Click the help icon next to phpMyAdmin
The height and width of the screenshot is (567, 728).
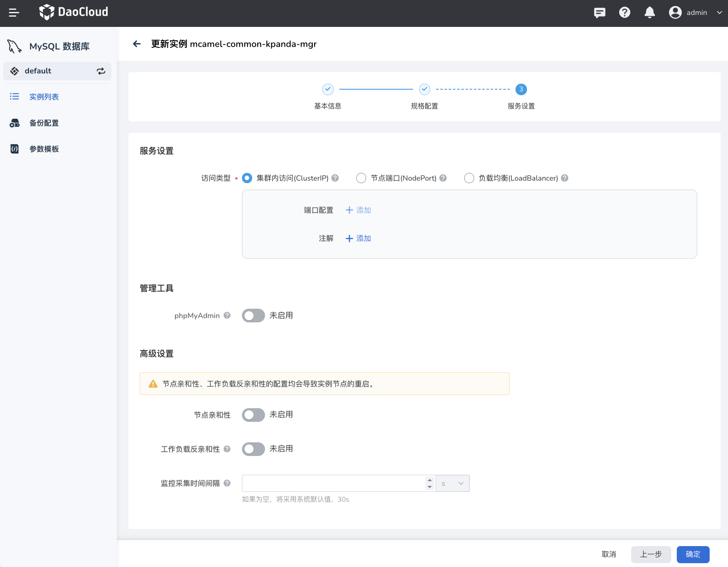pyautogui.click(x=227, y=316)
